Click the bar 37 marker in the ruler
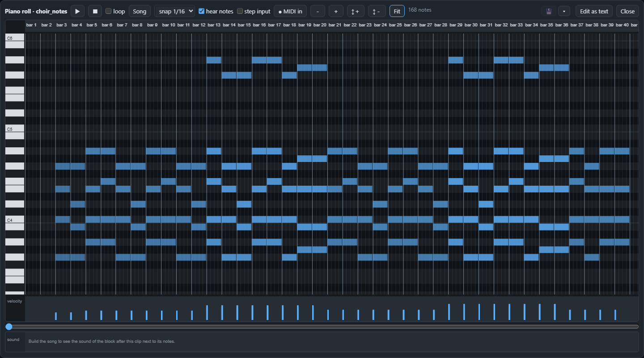The width and height of the screenshot is (644, 358). pyautogui.click(x=577, y=25)
